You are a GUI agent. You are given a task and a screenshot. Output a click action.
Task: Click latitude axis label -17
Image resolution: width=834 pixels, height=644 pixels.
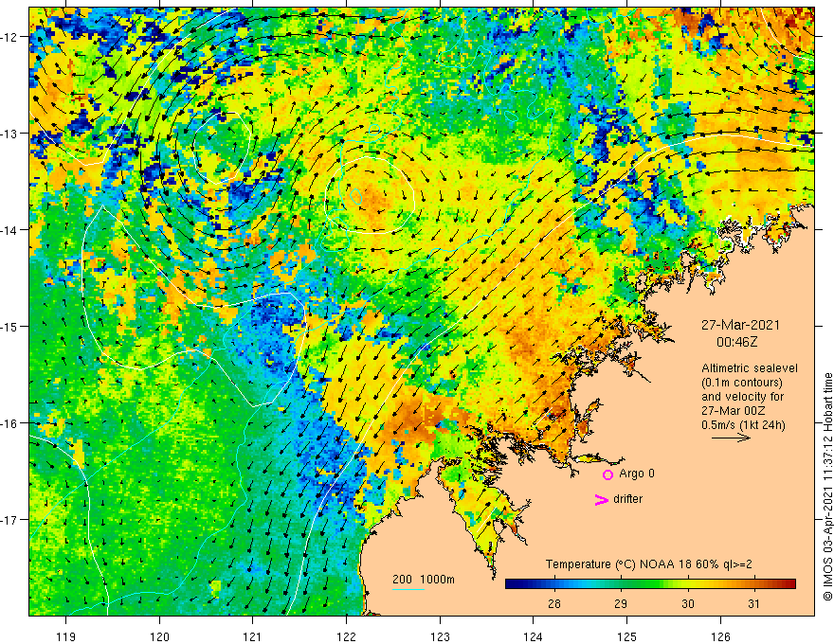tap(9, 519)
